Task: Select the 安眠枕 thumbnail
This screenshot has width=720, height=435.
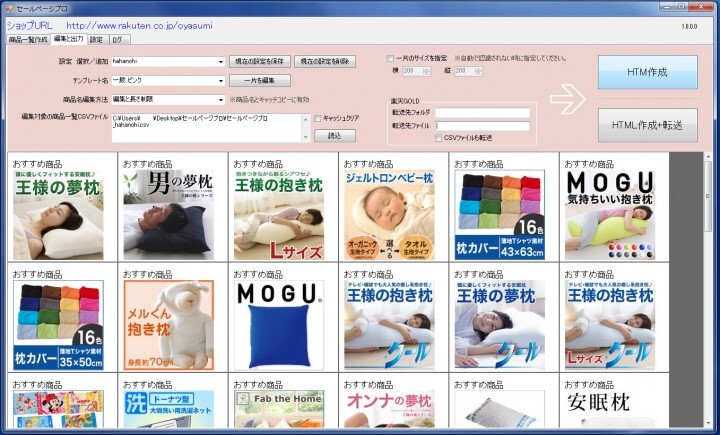Action: pos(610,409)
